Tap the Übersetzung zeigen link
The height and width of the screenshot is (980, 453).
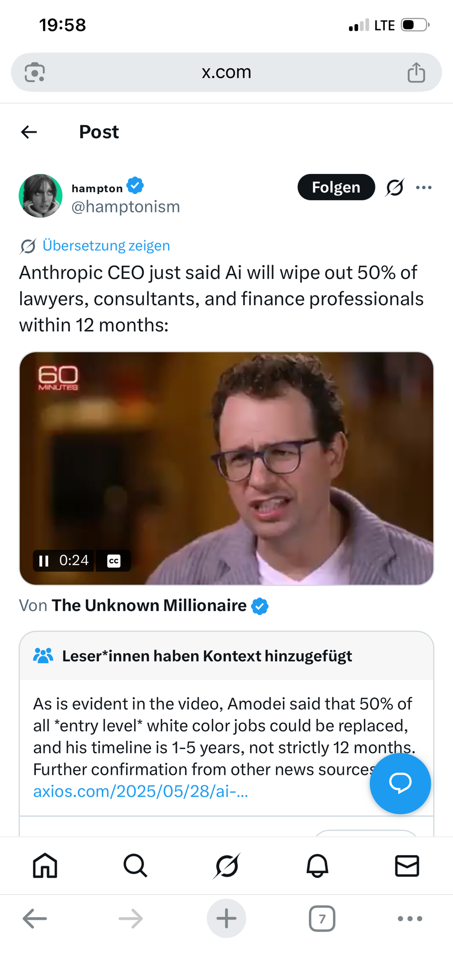[106, 245]
